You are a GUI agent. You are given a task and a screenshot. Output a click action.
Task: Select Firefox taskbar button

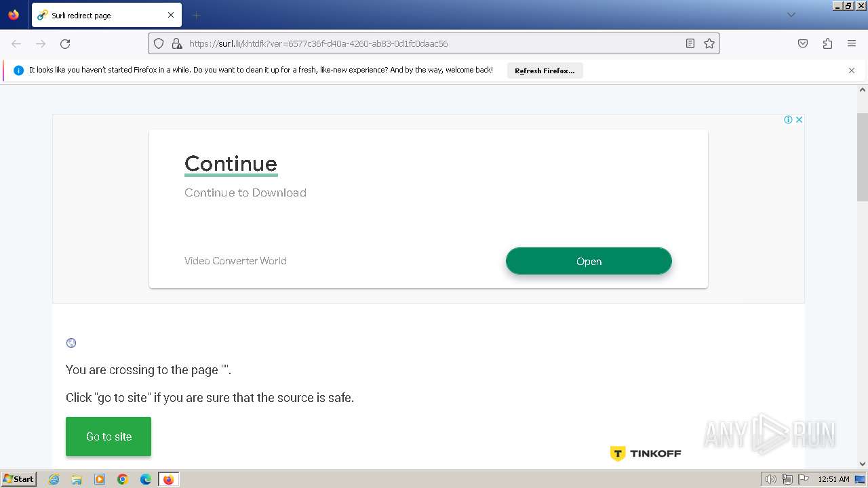tap(168, 479)
